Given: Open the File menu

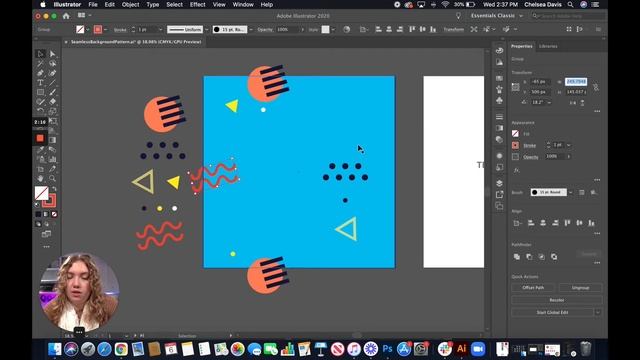Looking at the screenshot, I should click(x=93, y=4).
